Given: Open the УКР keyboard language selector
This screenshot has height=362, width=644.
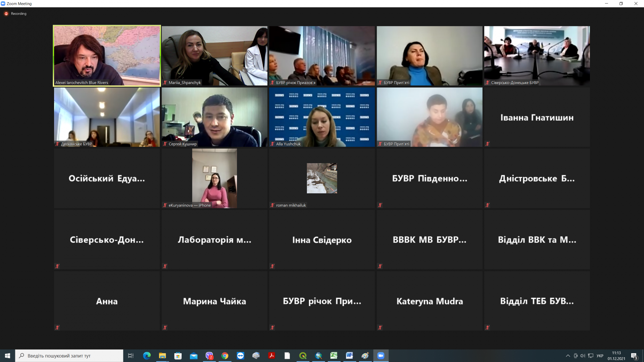Looking at the screenshot, I should (x=600, y=356).
